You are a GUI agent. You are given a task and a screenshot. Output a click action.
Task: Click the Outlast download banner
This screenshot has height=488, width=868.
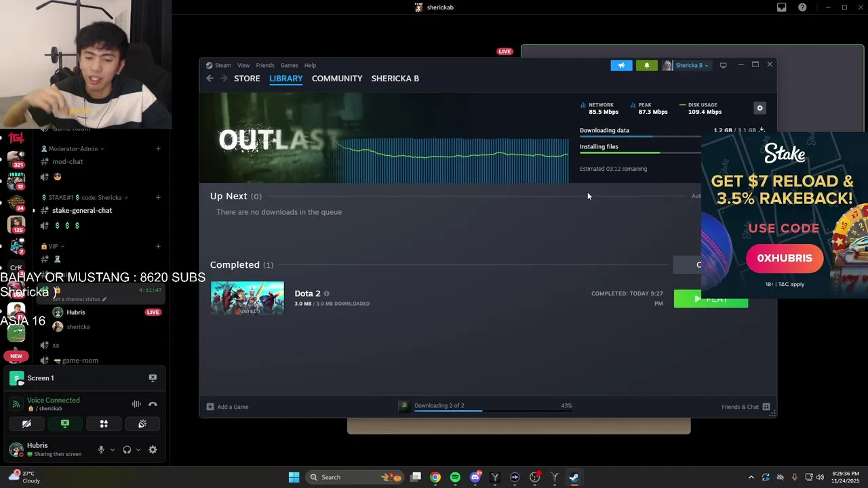[x=384, y=138]
